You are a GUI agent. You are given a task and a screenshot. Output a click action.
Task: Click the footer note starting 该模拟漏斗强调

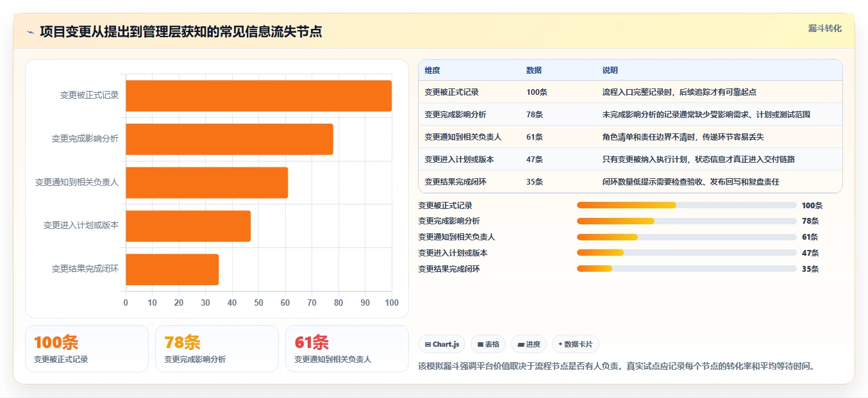[x=616, y=367]
